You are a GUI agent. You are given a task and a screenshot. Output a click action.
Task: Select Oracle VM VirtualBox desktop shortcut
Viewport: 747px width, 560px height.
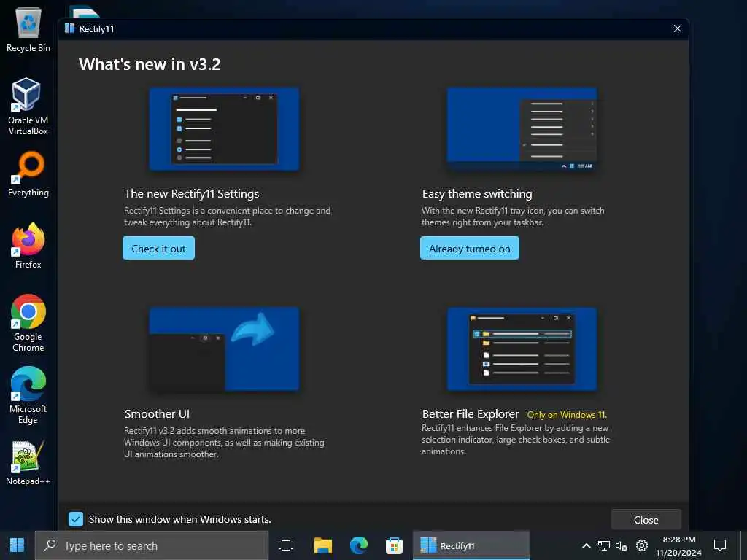28,106
